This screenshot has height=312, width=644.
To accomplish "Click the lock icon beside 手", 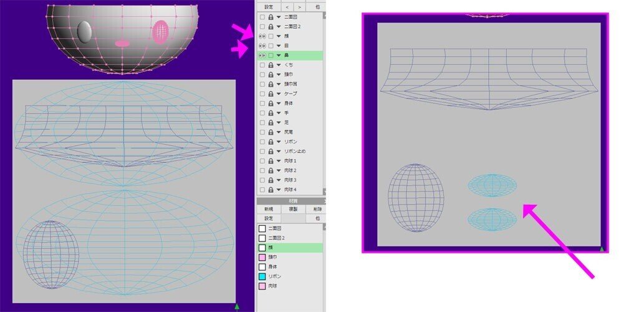I will [x=271, y=113].
